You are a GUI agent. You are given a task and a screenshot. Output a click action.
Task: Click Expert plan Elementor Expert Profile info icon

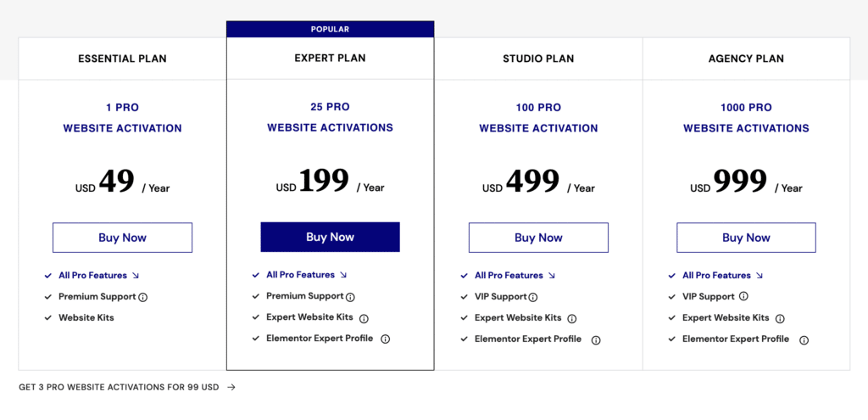[x=386, y=339]
